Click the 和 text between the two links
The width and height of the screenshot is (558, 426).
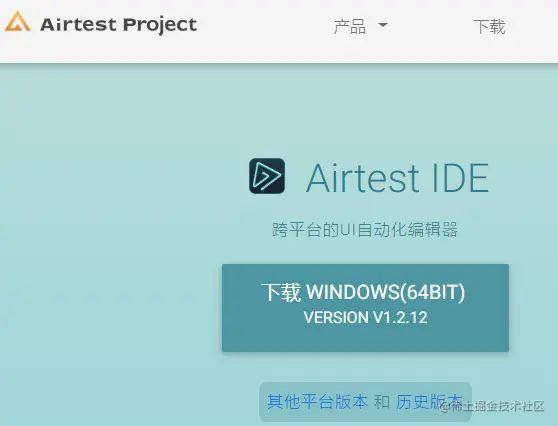[382, 402]
